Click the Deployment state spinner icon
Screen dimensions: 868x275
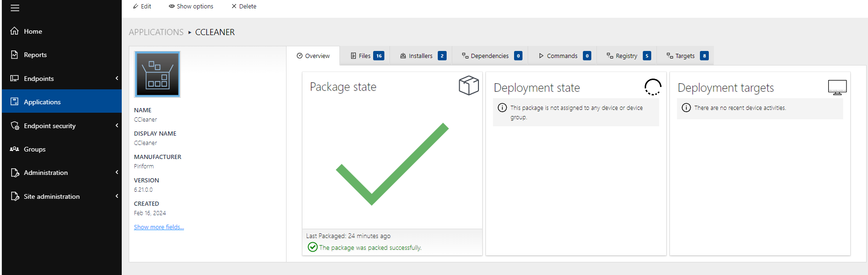tap(653, 87)
